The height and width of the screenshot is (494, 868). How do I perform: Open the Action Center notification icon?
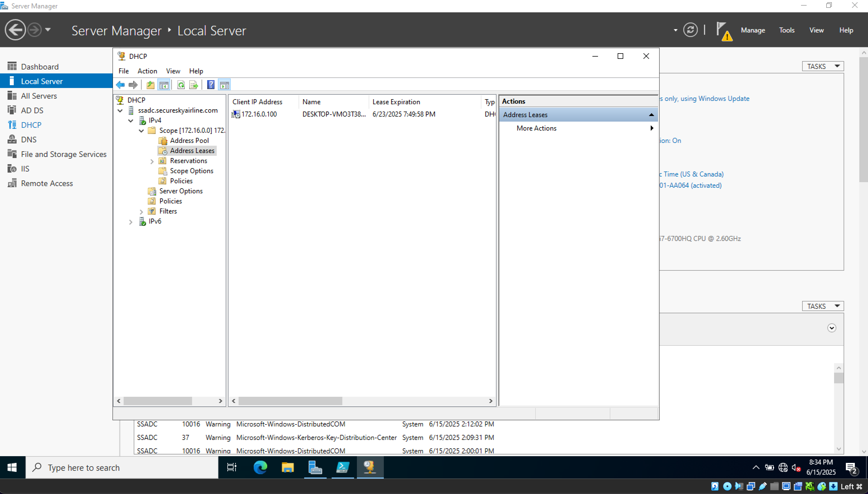[x=852, y=468]
